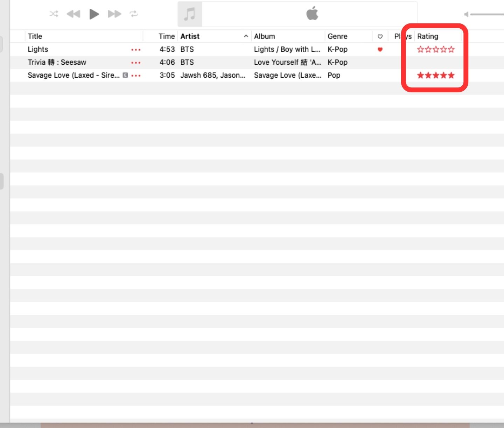Click the explicit badge on Savage Love
The height and width of the screenshot is (428, 504).
coord(125,75)
